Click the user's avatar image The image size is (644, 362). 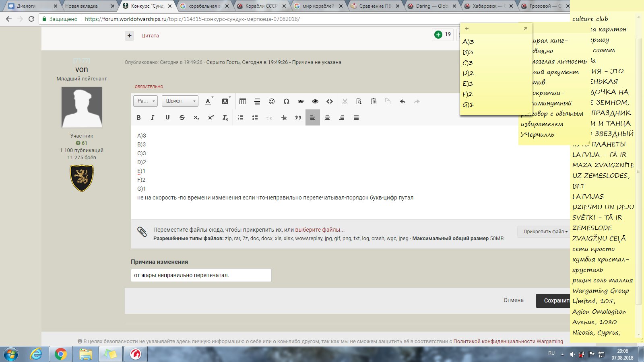point(82,107)
